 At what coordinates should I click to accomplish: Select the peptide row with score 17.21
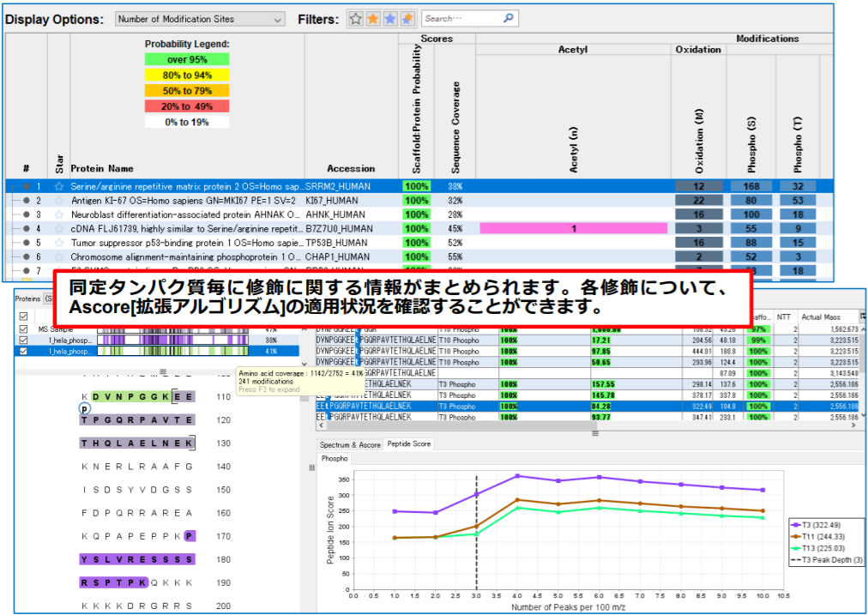(587, 341)
